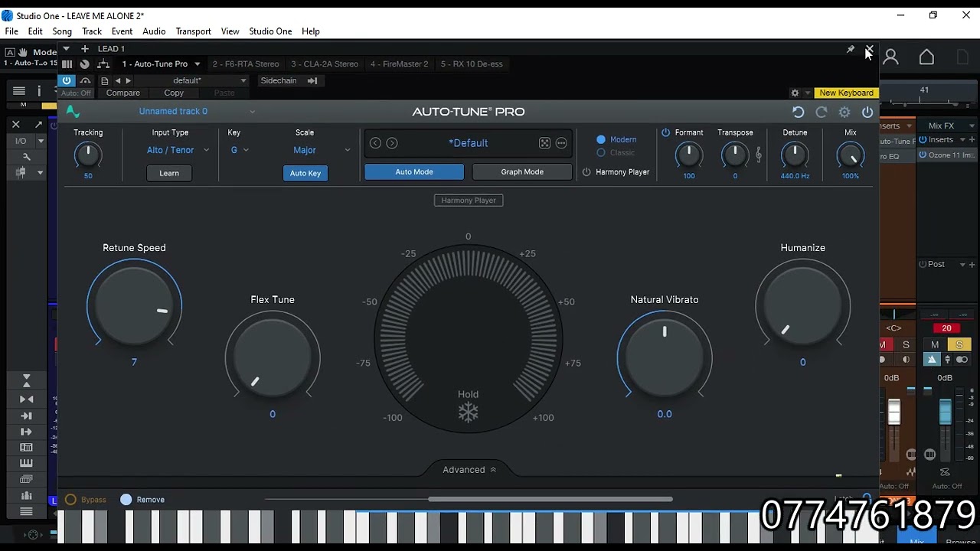Viewport: 980px width, 551px height.
Task: Pin the plugin window with pushpin icon
Action: pyautogui.click(x=850, y=49)
